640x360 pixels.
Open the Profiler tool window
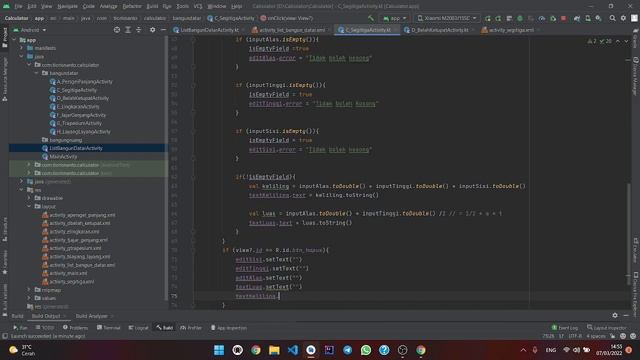(x=191, y=328)
